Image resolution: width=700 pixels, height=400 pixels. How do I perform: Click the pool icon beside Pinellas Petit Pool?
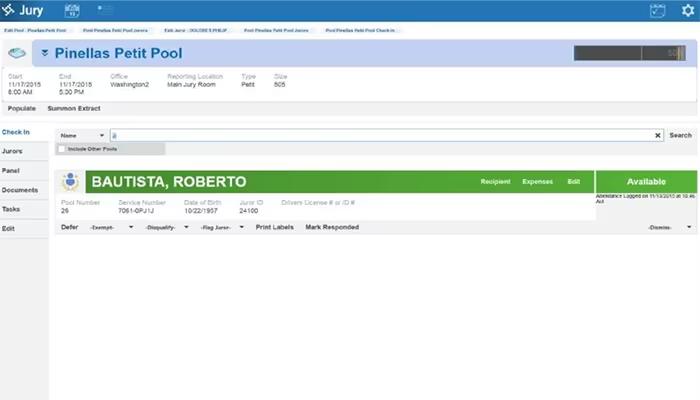17,53
